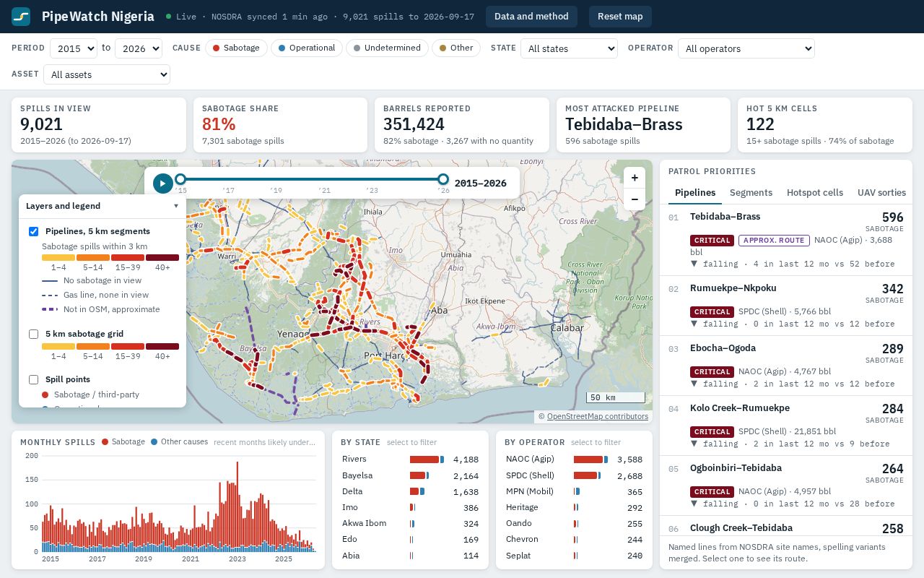
Task: Click the Hot 5 km Cells stat card
Action: pyautogui.click(x=825, y=125)
